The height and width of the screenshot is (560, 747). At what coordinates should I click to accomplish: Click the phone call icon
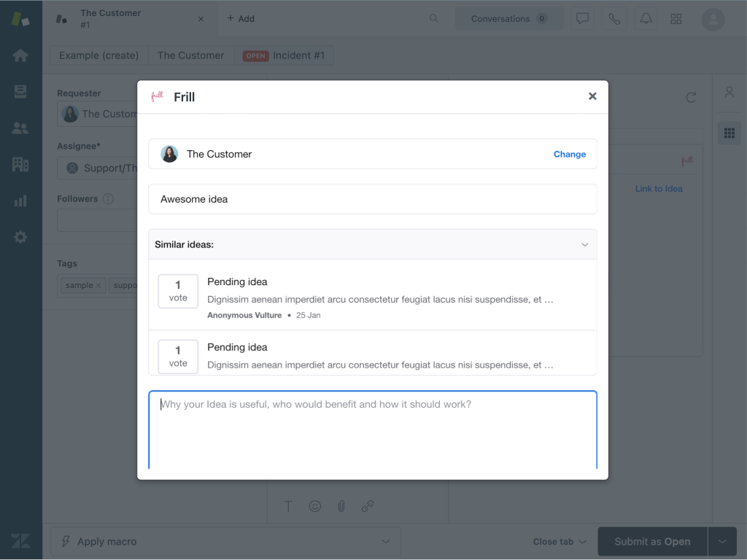[614, 19]
